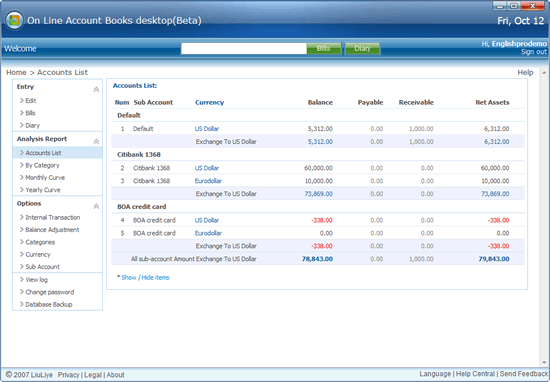Collapse the Options section chevron
550x382 pixels.
coord(96,206)
